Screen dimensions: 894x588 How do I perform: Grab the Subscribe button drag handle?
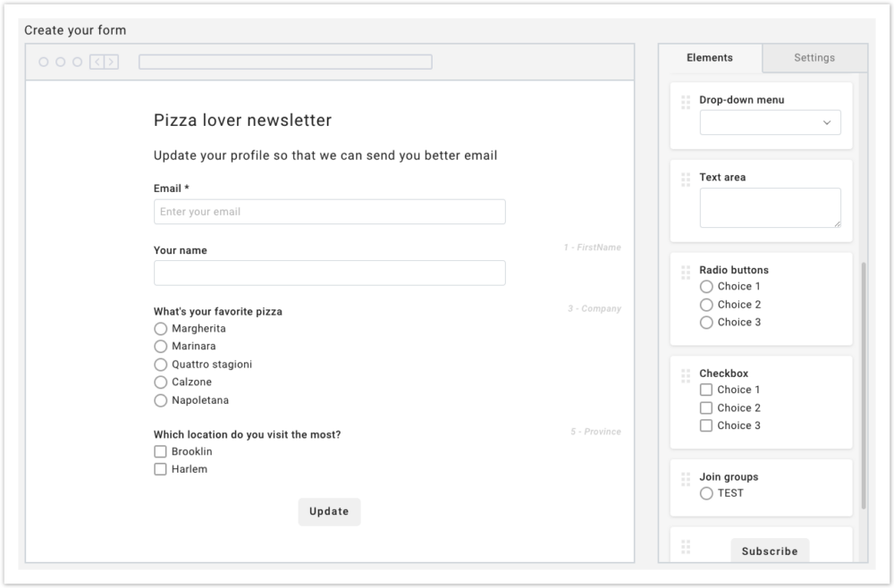tap(686, 547)
